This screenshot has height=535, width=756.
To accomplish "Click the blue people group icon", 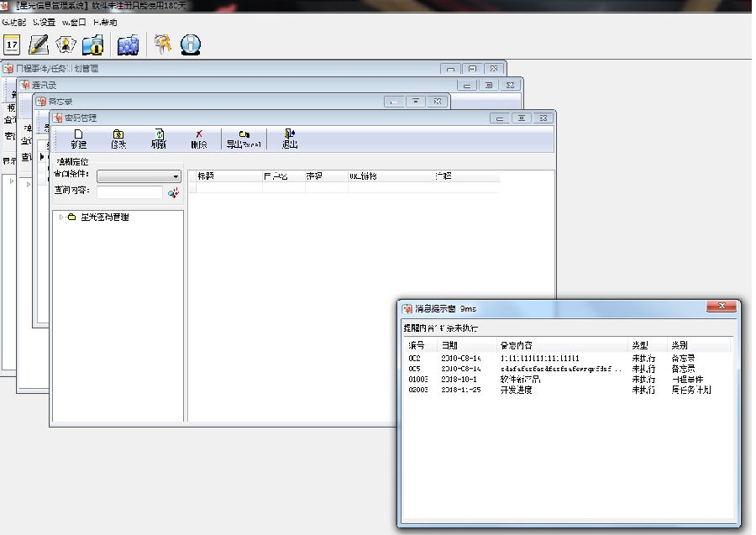I will [128, 45].
